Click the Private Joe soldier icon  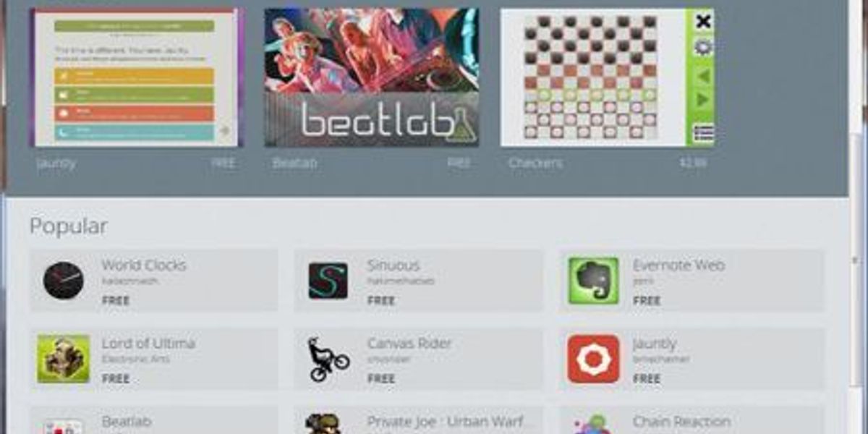pos(323,424)
